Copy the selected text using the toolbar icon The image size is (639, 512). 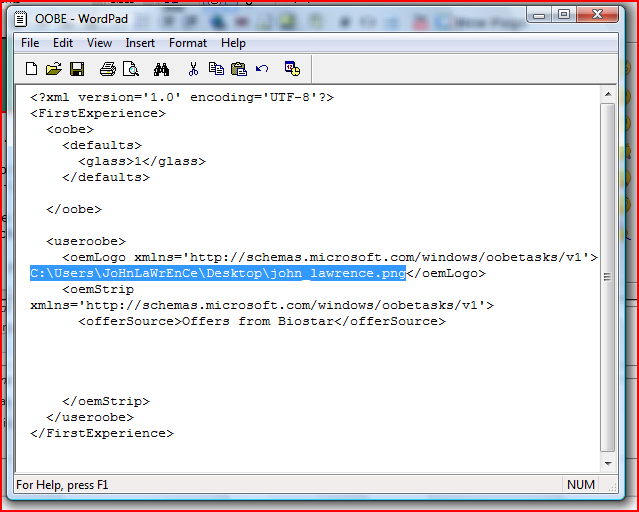coord(216,69)
